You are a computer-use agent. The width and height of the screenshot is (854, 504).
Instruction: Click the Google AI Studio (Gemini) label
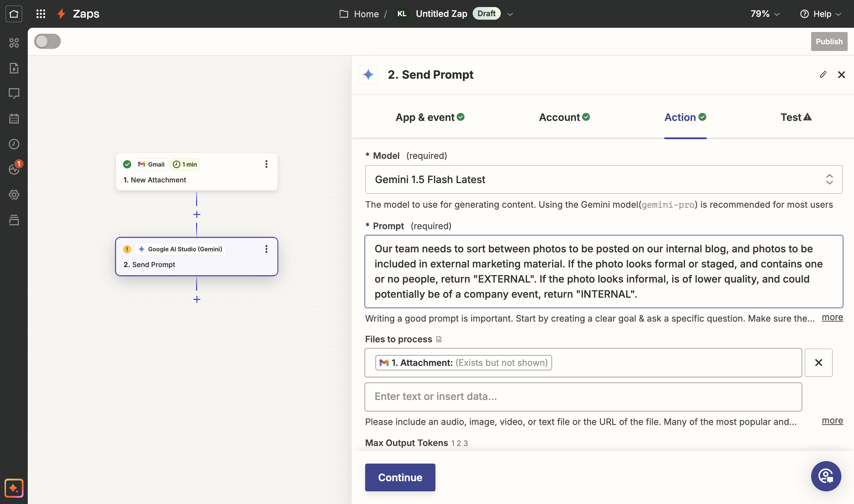coord(180,249)
